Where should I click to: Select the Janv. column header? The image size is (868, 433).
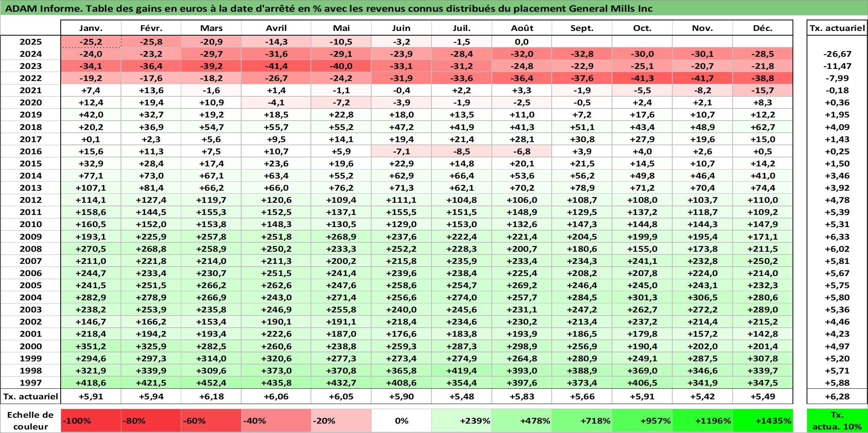point(91,28)
